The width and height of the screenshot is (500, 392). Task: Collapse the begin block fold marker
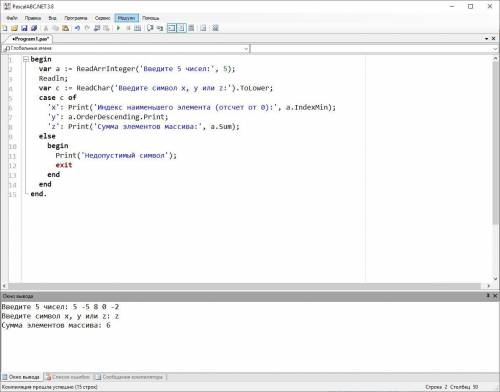click(26, 59)
